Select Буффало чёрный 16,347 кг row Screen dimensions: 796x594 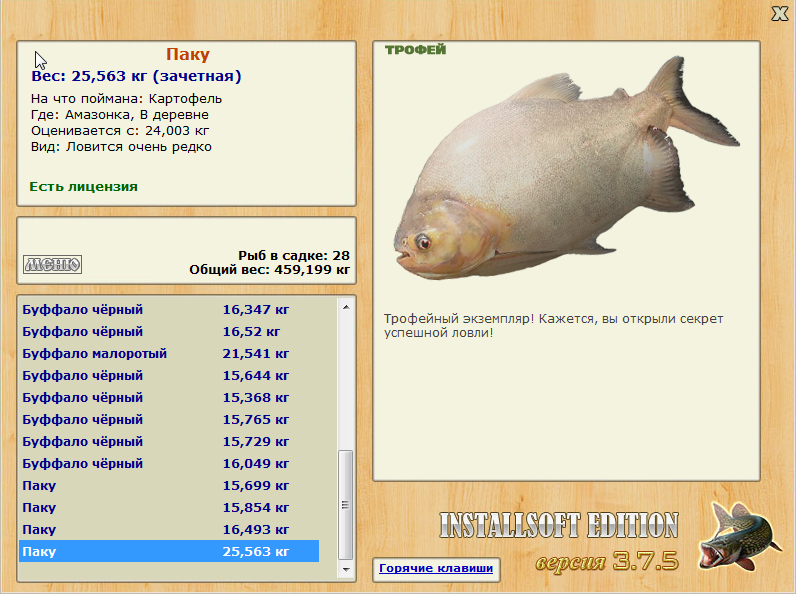coord(169,310)
